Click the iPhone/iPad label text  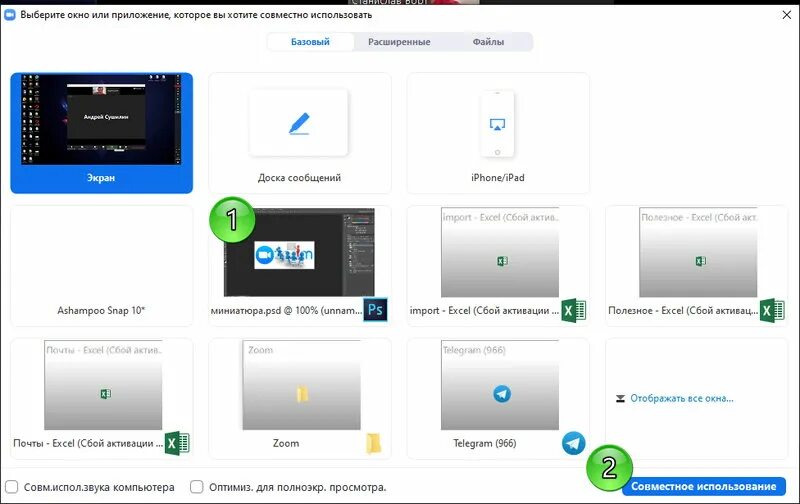pos(497,178)
